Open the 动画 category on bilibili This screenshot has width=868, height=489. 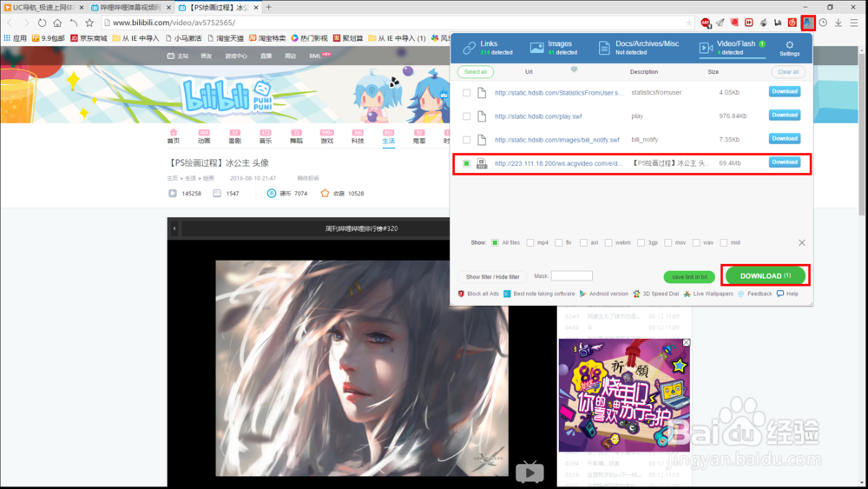click(204, 136)
